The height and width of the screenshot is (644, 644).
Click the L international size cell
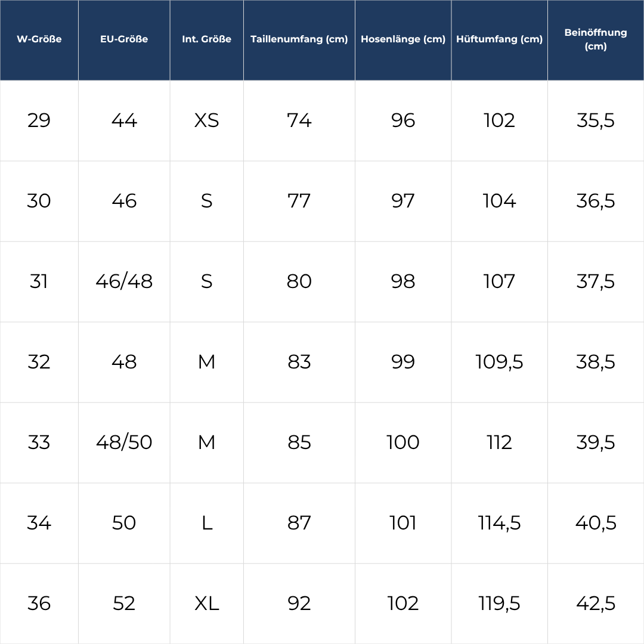[207, 523]
